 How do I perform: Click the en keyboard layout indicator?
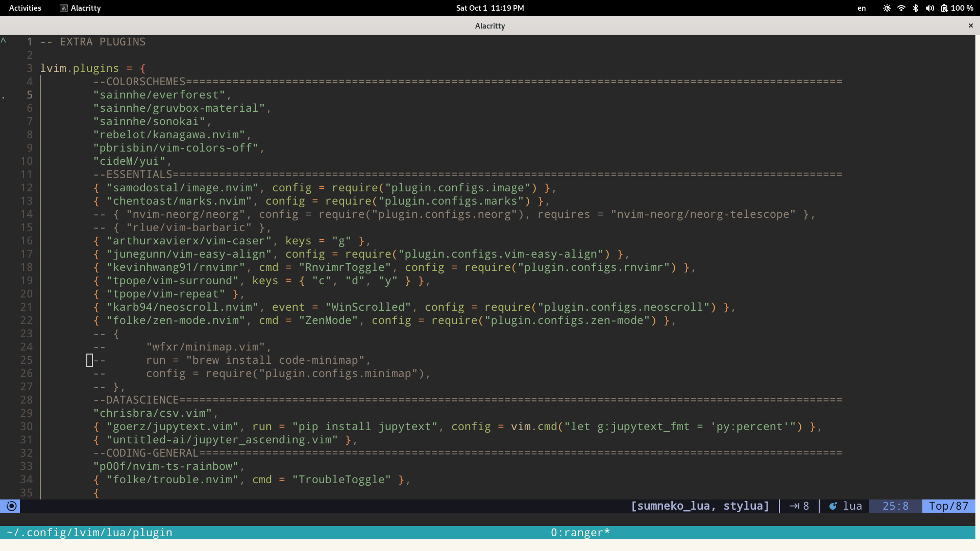point(862,8)
